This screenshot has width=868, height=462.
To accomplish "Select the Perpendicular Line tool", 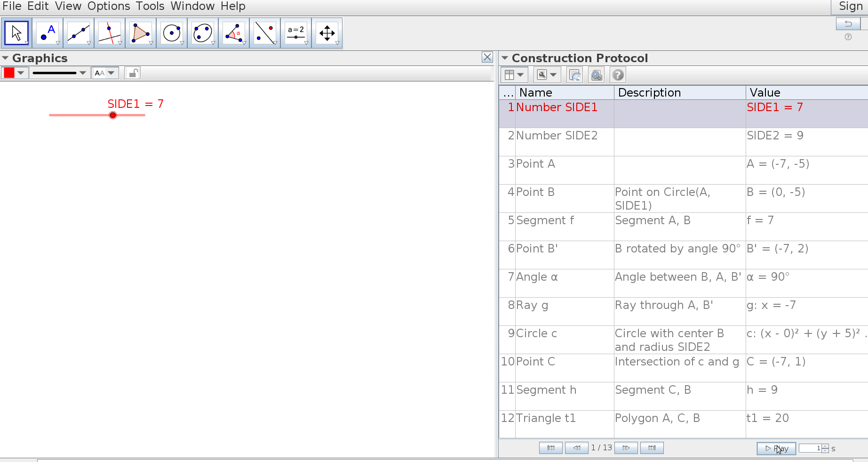I will [x=110, y=33].
